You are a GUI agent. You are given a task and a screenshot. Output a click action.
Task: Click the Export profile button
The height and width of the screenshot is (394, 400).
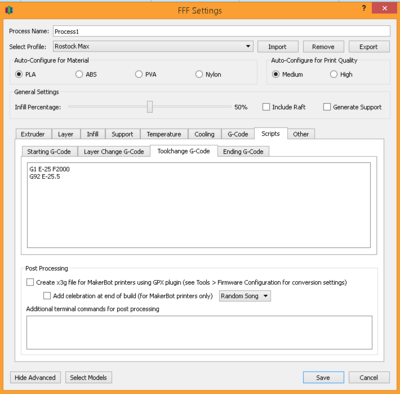click(x=369, y=47)
